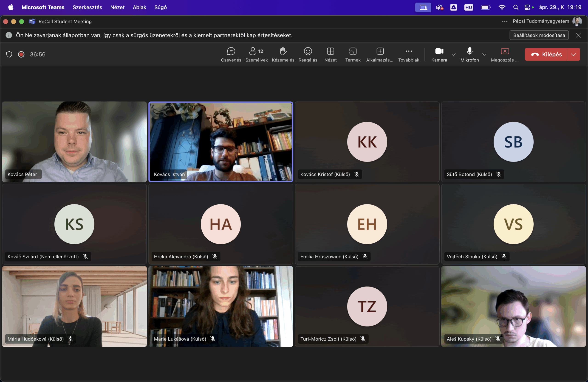The height and width of the screenshot is (382, 588).
Task: Dismiss the Do Not Disturb notification banner
Action: (578, 35)
